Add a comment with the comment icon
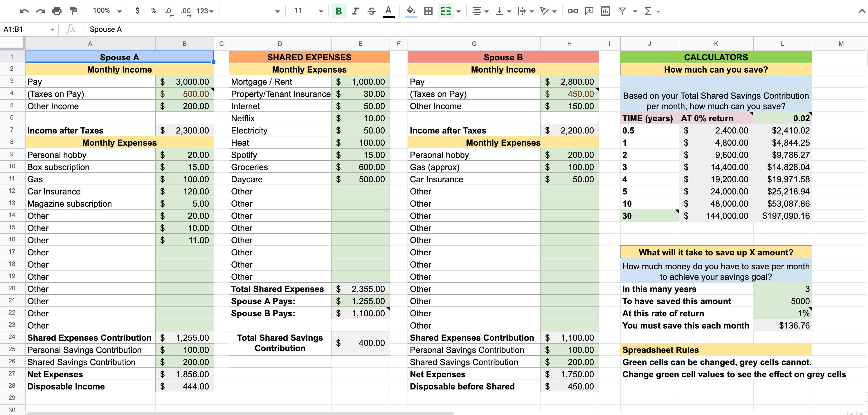The width and height of the screenshot is (868, 415). pos(589,11)
